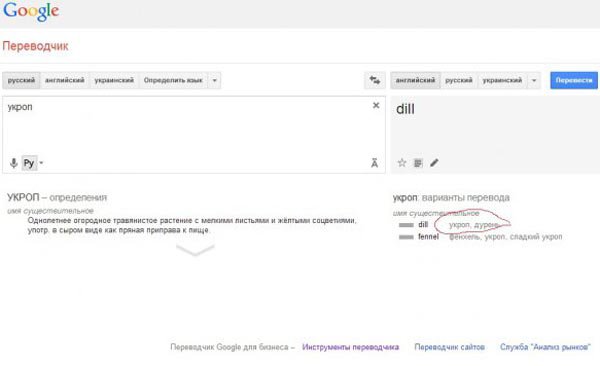Choose Определить язык detect language option
The height and width of the screenshot is (366, 600).
point(173,80)
